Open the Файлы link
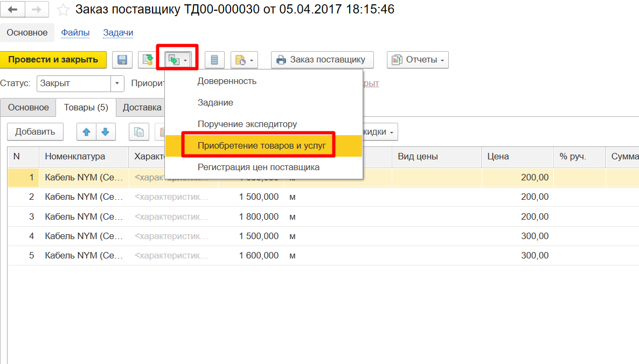Image resolution: width=639 pixels, height=364 pixels. (x=75, y=33)
